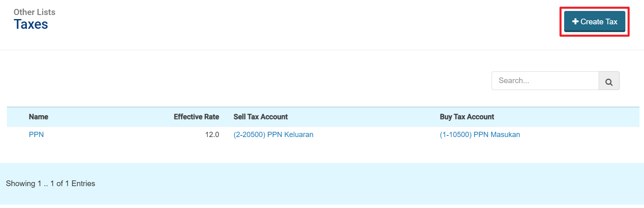The width and height of the screenshot is (644, 208).
Task: Click the Sell Tax Account column header
Action: tap(260, 117)
